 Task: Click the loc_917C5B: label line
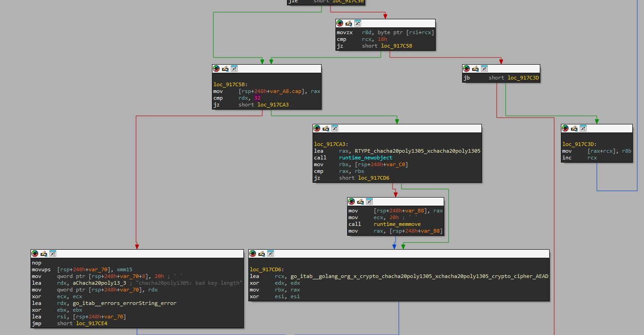(x=230, y=84)
